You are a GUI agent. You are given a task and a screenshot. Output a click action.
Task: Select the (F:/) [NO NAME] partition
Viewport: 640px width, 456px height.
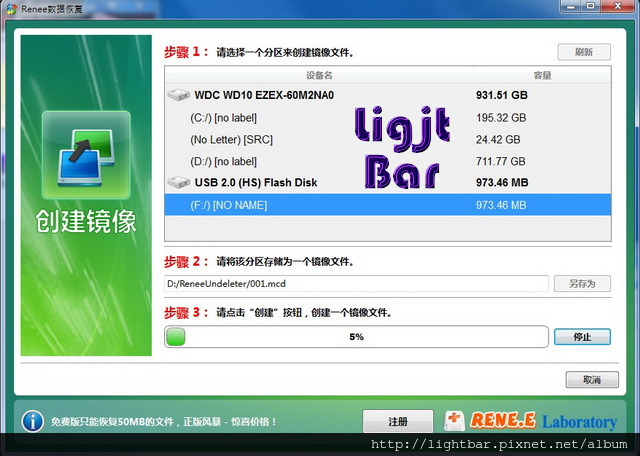point(388,205)
